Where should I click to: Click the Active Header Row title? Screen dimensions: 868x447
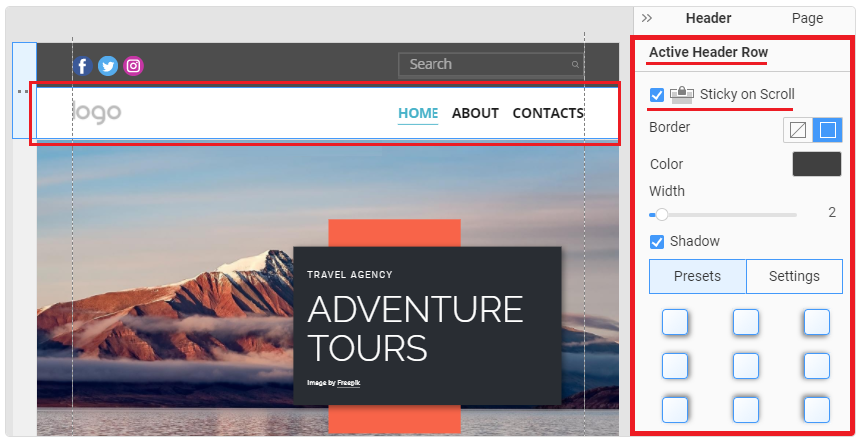708,52
